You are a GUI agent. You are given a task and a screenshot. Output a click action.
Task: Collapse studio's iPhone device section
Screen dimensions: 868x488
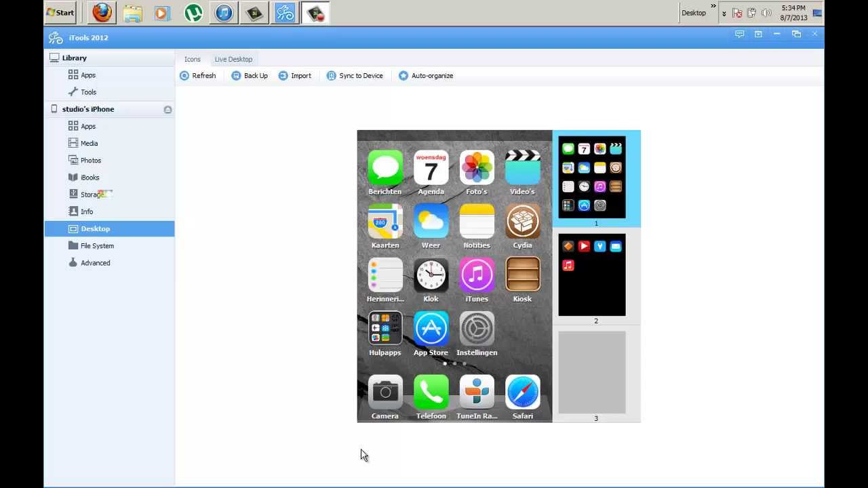tap(167, 109)
